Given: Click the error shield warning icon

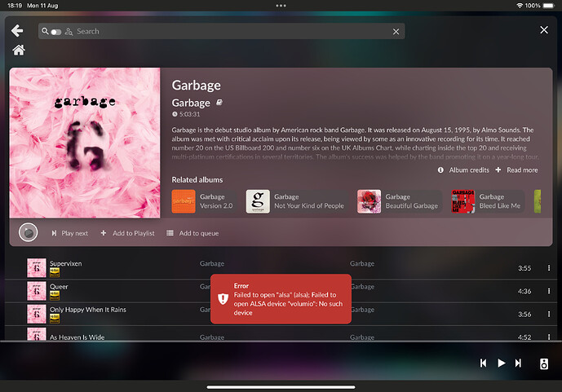Looking at the screenshot, I should pos(223,299).
